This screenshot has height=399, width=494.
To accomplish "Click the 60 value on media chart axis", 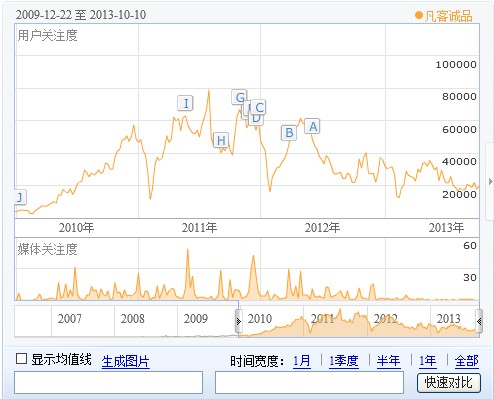I will point(470,246).
